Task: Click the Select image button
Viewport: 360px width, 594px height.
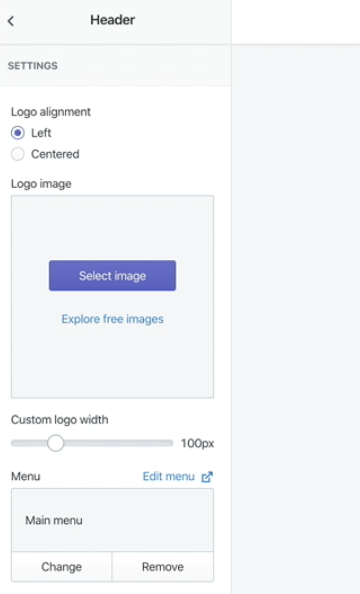Action: (x=112, y=275)
